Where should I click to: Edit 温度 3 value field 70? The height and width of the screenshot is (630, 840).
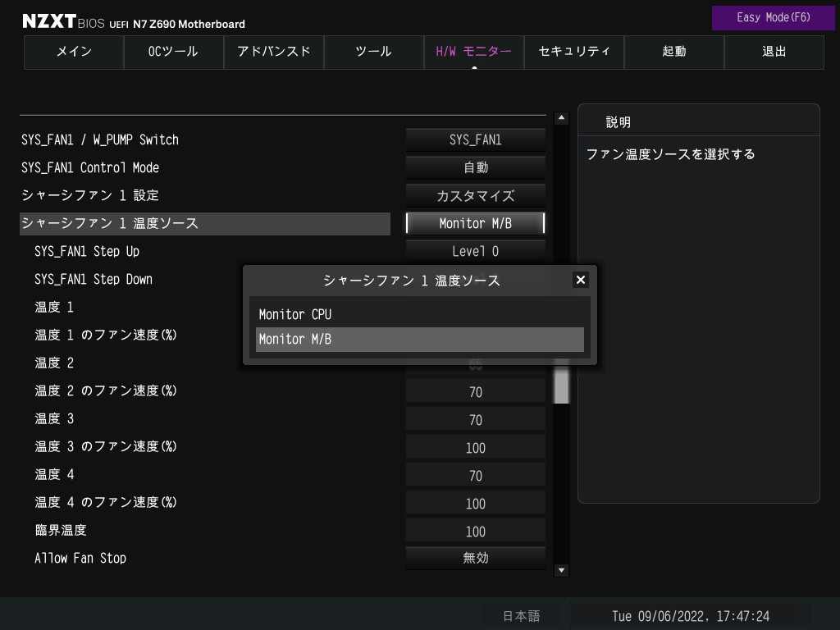475,420
